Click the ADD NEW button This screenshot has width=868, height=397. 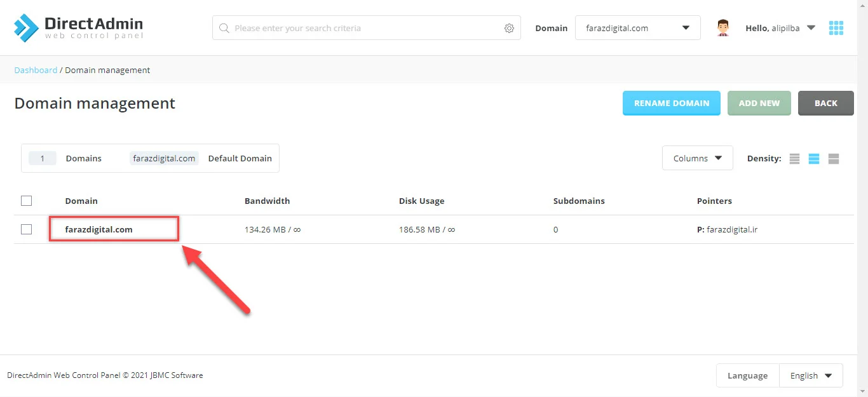coord(759,103)
